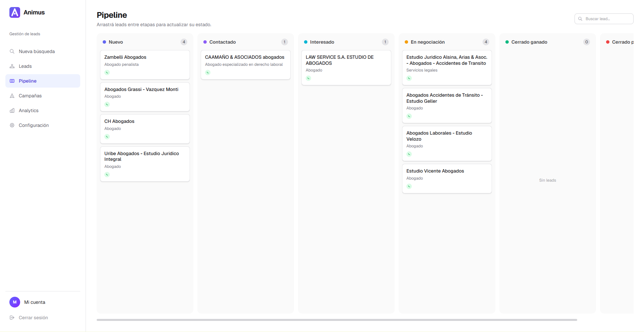Click the phone icon on Estudio Vicente Abogados
Image resolution: width=644 pixels, height=332 pixels.
[409, 186]
